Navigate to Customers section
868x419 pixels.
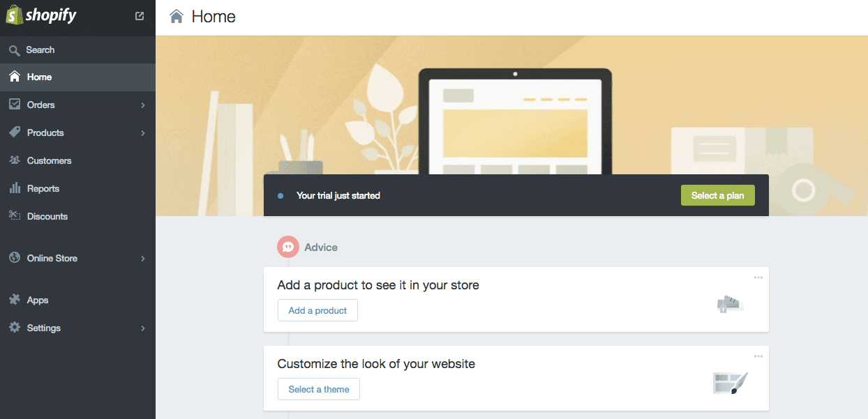coord(77,160)
